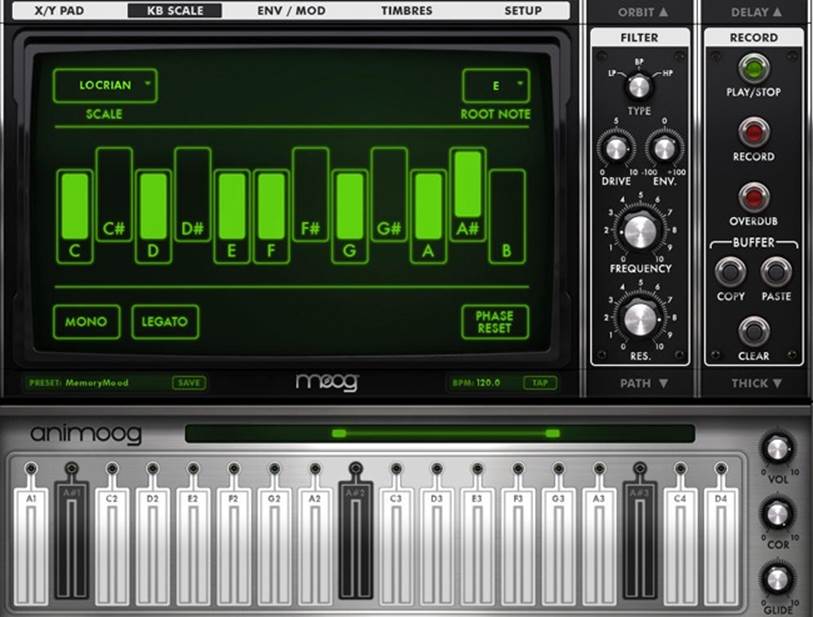The height and width of the screenshot is (617, 813).
Task: Click the buffer PASTE button
Action: [x=776, y=271]
